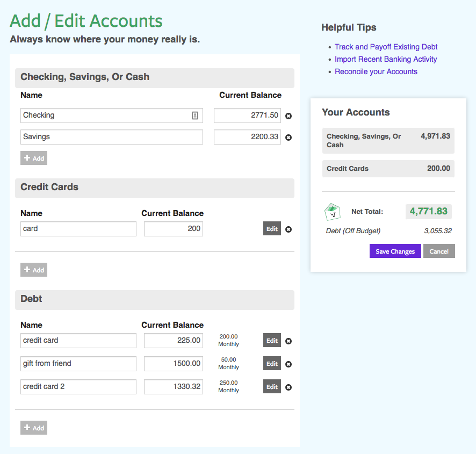This screenshot has width=476, height=454.
Task: Edit the 'card' credit card settings
Action: [x=272, y=229]
